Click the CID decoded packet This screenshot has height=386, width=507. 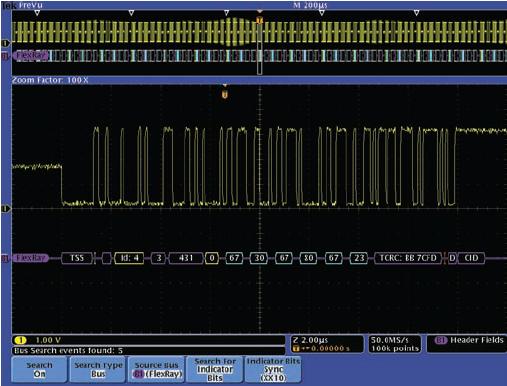tap(471, 258)
